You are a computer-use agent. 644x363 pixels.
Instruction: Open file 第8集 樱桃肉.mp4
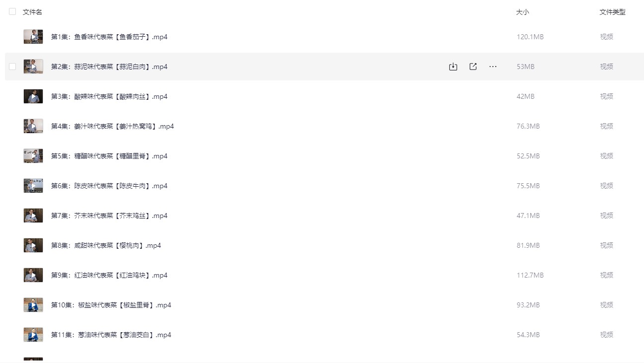click(x=106, y=245)
